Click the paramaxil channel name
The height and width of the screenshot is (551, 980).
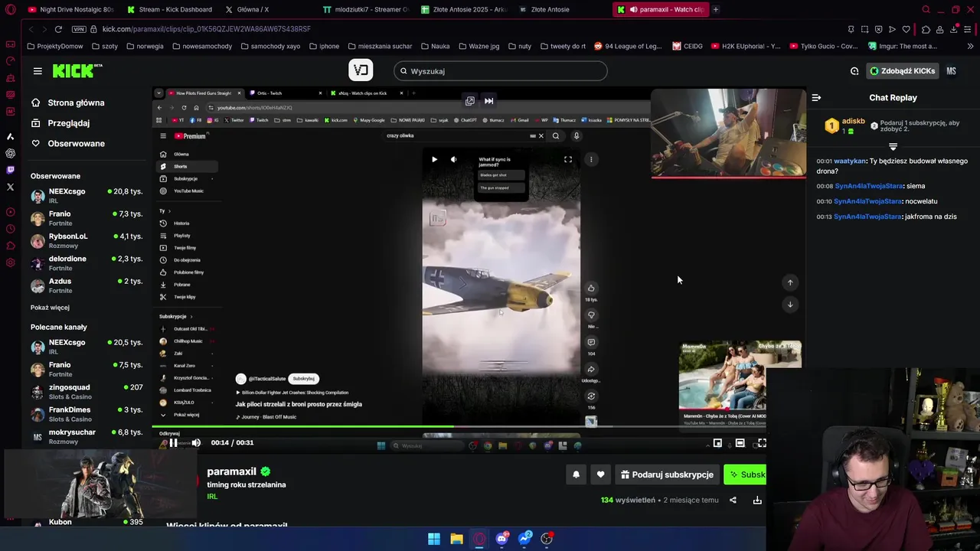pyautogui.click(x=231, y=471)
